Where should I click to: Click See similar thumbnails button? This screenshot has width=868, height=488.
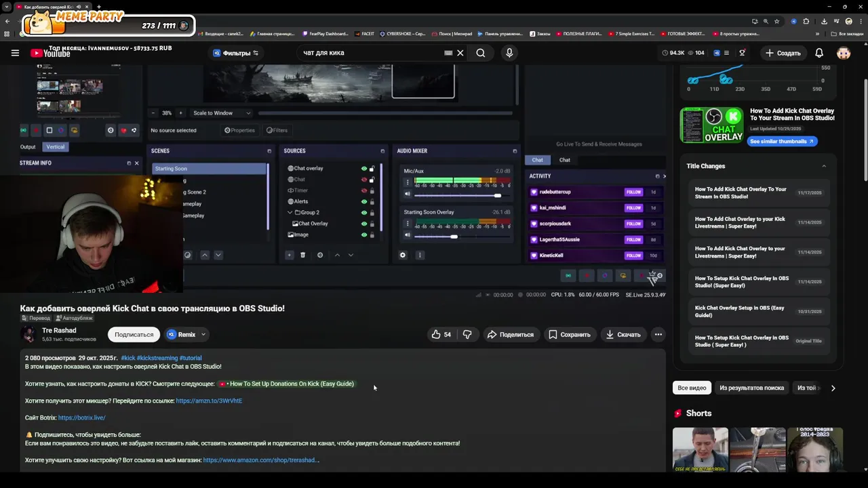pyautogui.click(x=782, y=142)
